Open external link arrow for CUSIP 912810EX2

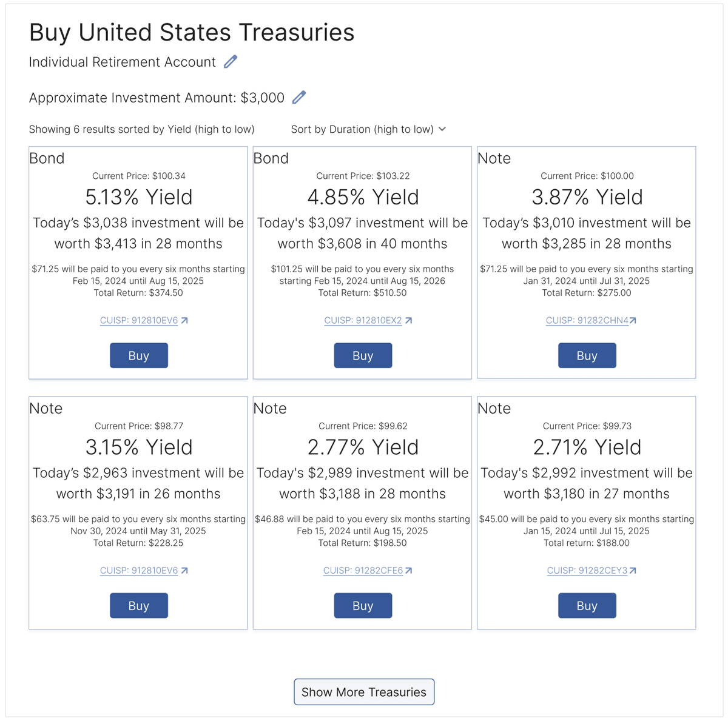(x=409, y=321)
